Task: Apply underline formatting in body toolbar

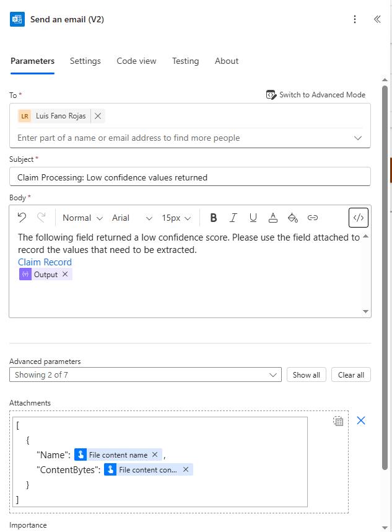Action: 253,218
